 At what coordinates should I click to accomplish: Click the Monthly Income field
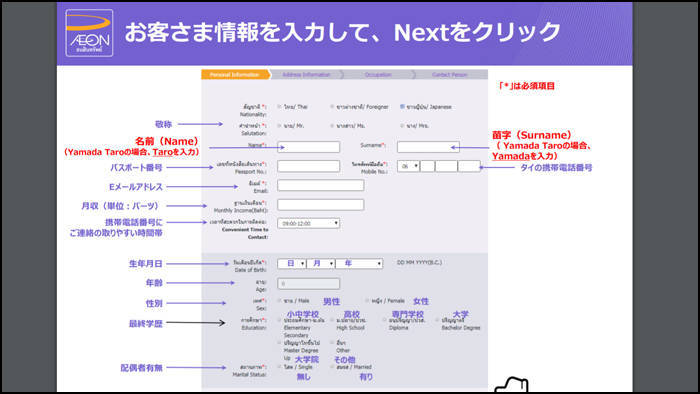tap(321, 205)
